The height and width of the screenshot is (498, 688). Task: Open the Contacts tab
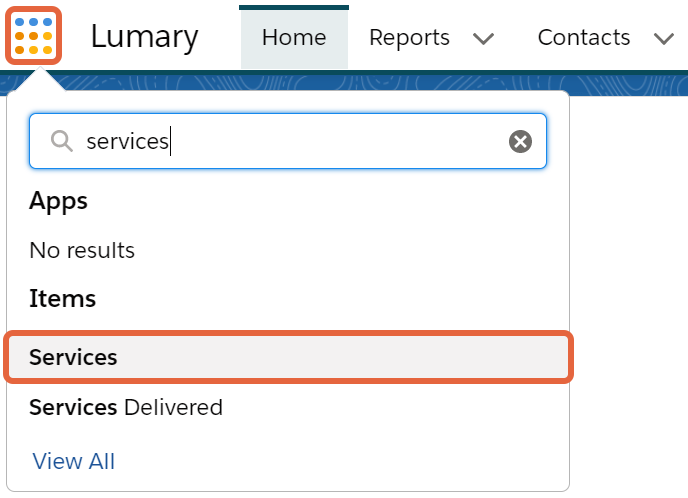(x=584, y=37)
